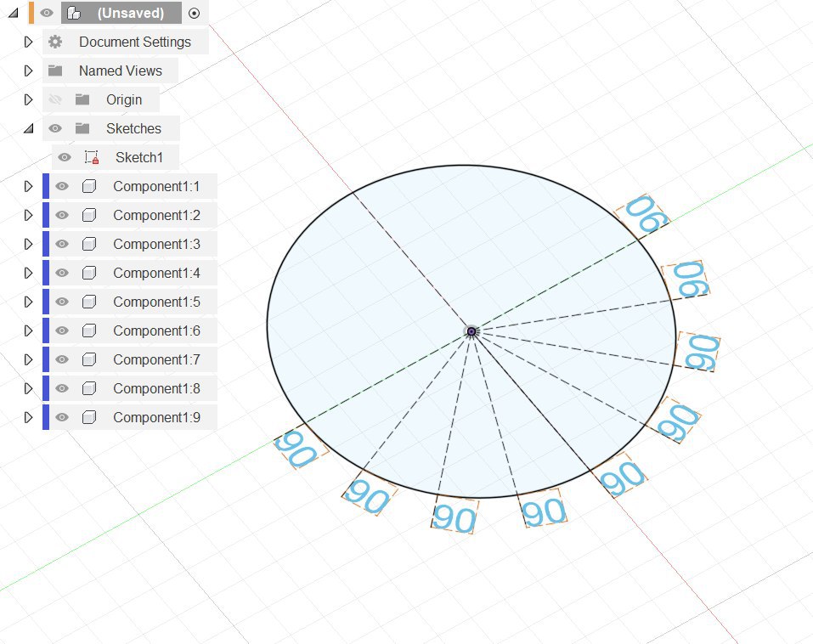Collapse the (Unsaved) root node

coord(14,13)
